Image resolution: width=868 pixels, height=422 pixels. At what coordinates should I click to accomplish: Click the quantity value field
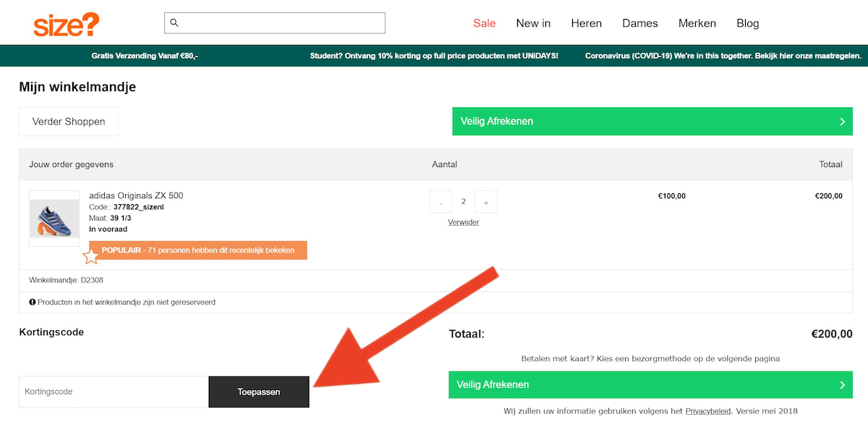click(x=464, y=202)
